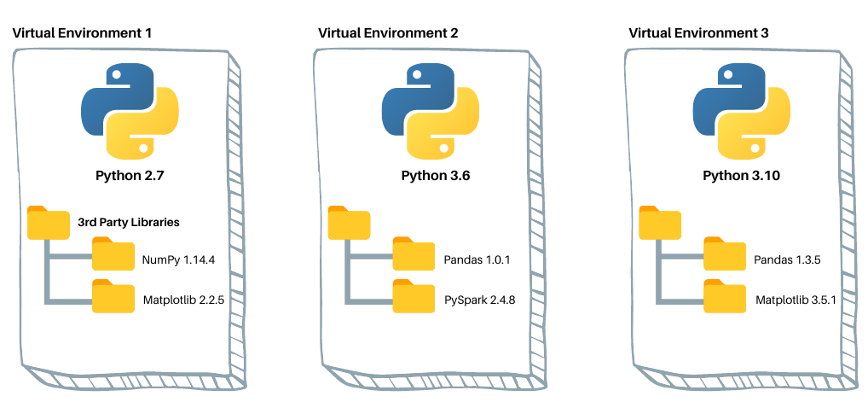Expand the root folder in Virtual Environment 2
The height and width of the screenshot is (402, 868).
[349, 222]
